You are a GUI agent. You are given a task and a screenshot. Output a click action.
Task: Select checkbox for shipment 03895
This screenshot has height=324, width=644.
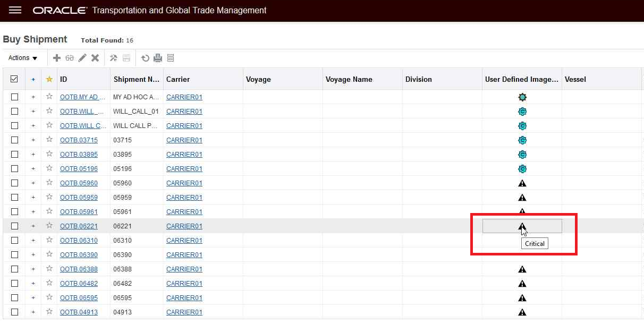tap(14, 155)
